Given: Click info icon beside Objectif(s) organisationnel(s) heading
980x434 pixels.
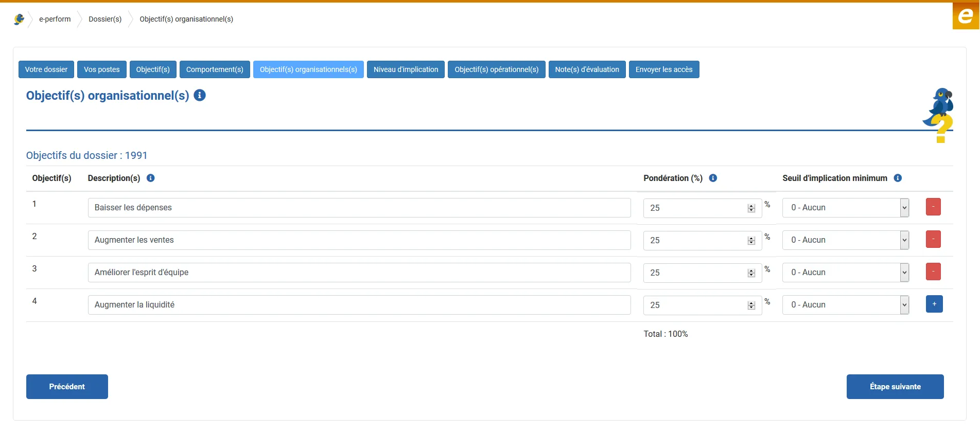Looking at the screenshot, I should tap(200, 95).
